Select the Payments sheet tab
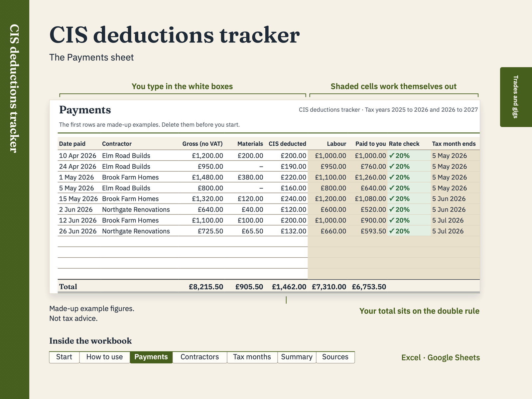This screenshot has width=532, height=399. (x=151, y=357)
